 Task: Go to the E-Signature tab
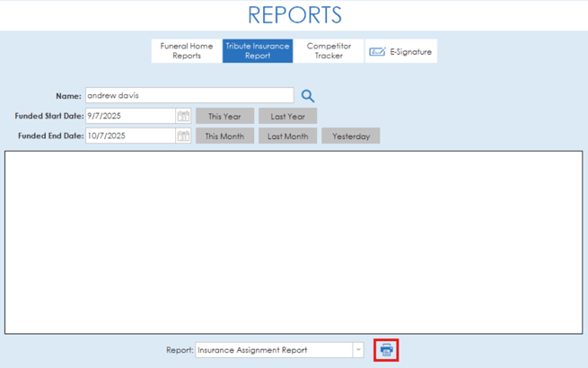(401, 52)
